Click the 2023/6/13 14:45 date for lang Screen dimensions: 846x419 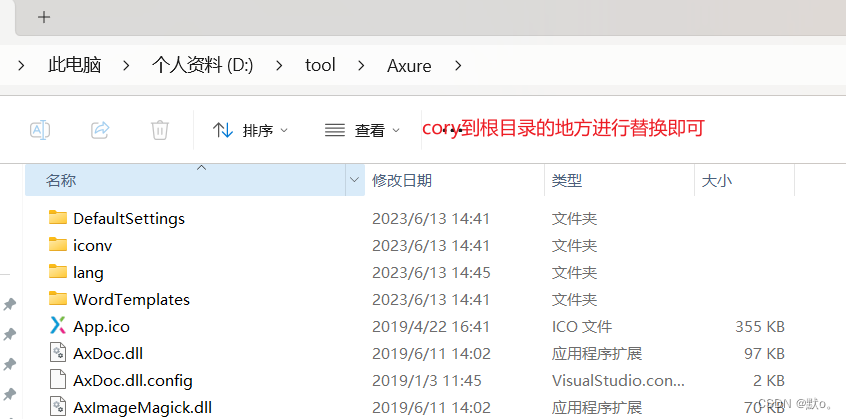431,272
